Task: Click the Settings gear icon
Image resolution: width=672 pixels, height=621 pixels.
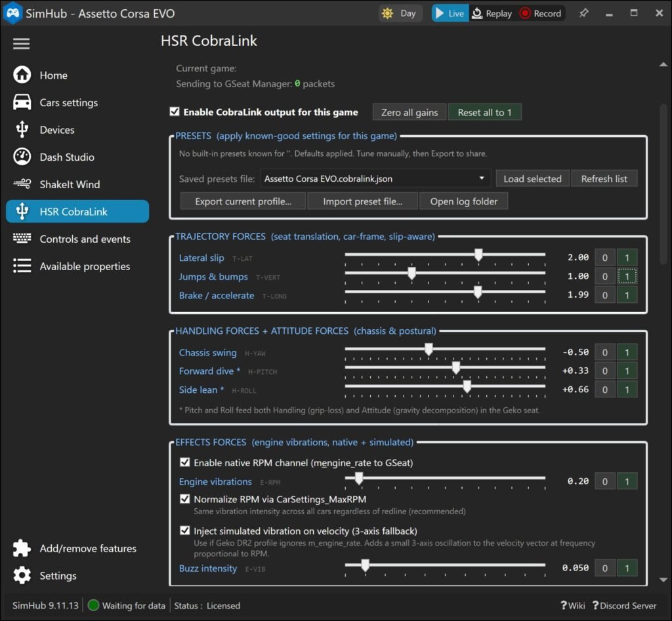Action: [22, 575]
